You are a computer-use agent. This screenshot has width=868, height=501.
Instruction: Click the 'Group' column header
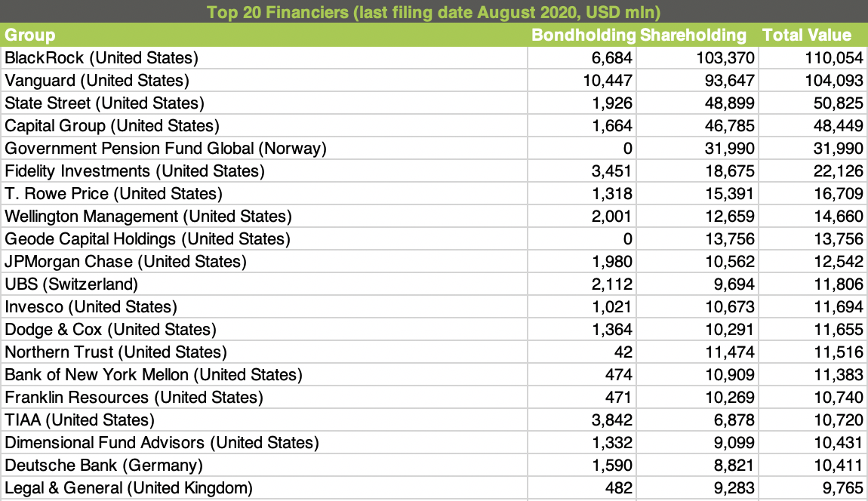coord(264,35)
